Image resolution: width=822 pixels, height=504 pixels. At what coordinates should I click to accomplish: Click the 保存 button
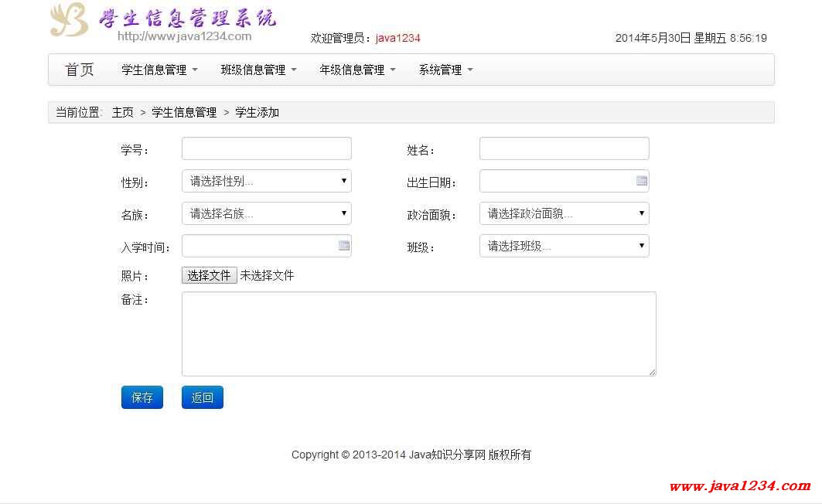click(142, 397)
